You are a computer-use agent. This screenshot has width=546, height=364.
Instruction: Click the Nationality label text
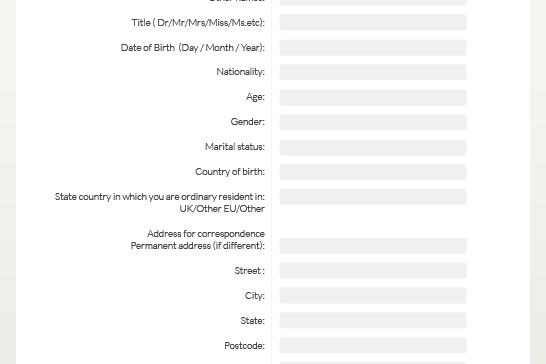tap(240, 72)
